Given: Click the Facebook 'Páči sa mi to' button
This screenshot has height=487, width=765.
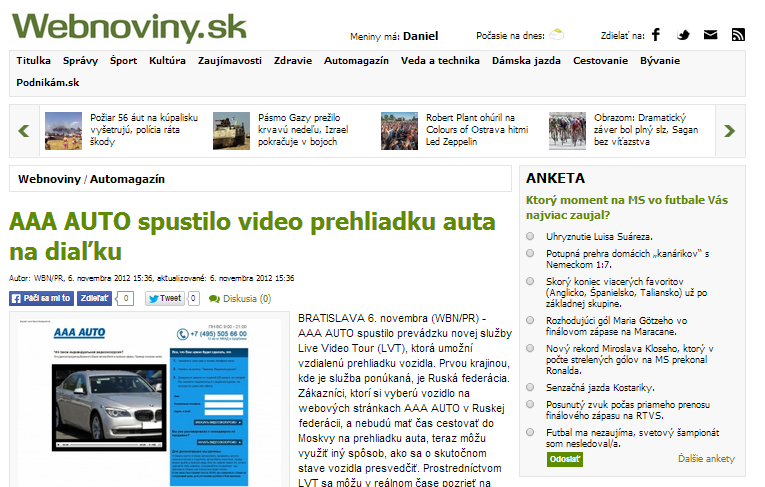Looking at the screenshot, I should 41,298.
